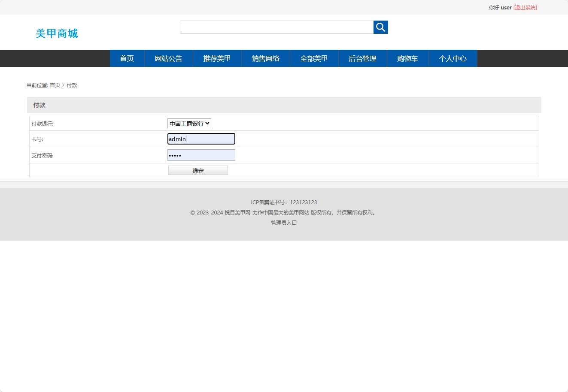
Task: Click the 美甲商城 site logo
Action: pyautogui.click(x=57, y=33)
